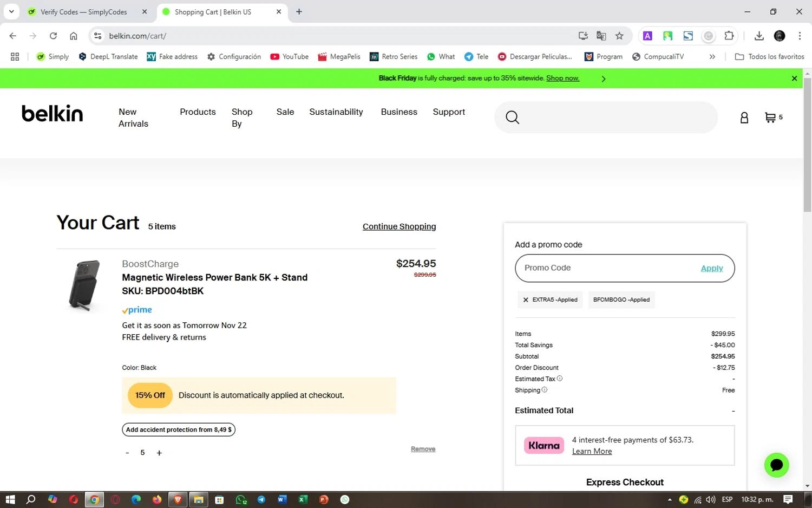Open Sustainability menu item

tap(336, 112)
